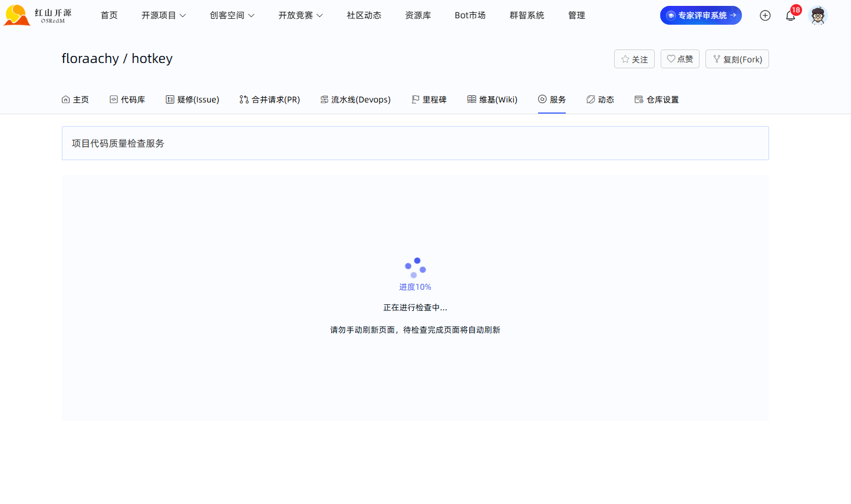851x504 pixels.
Task: Switch to the 流水线(Devops) tab
Action: [355, 100]
